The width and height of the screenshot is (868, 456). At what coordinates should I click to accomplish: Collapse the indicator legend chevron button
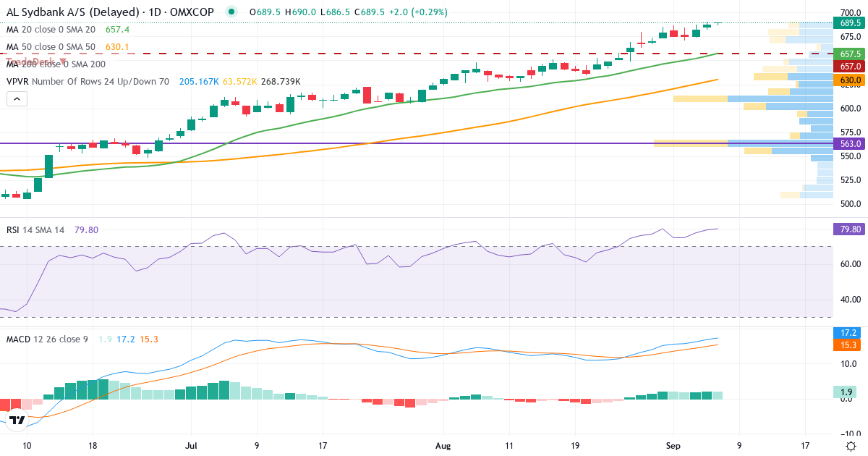point(17,99)
